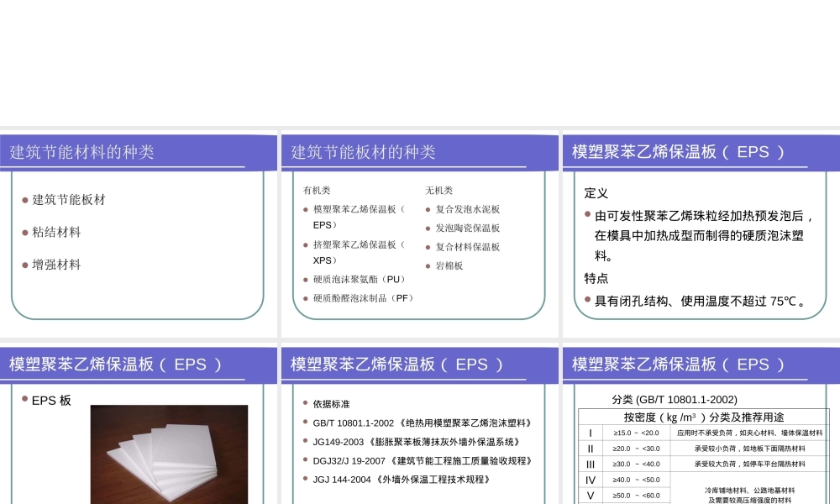Screen dimensions: 840x504
Task: Click the 复合材料保温板 bullet
Action: point(468,246)
